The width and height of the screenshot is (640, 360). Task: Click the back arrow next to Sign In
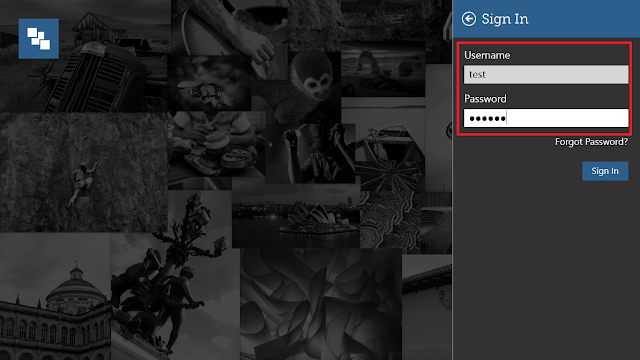coord(469,19)
